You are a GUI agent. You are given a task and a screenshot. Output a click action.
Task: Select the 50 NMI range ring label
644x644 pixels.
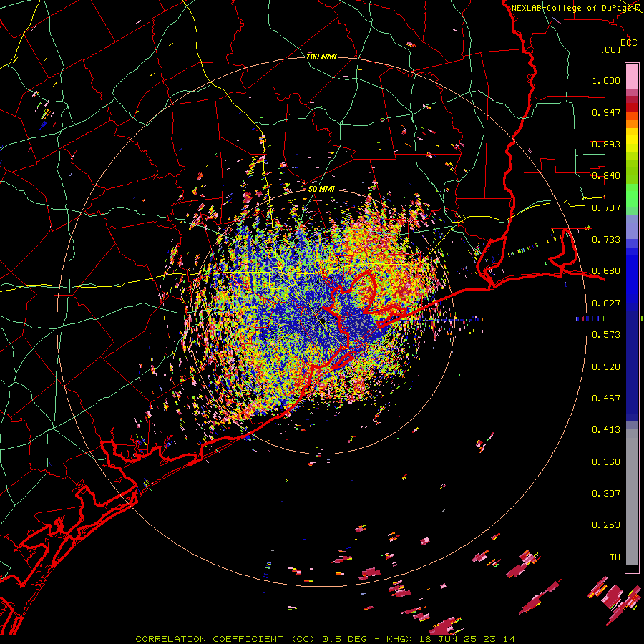(321, 189)
